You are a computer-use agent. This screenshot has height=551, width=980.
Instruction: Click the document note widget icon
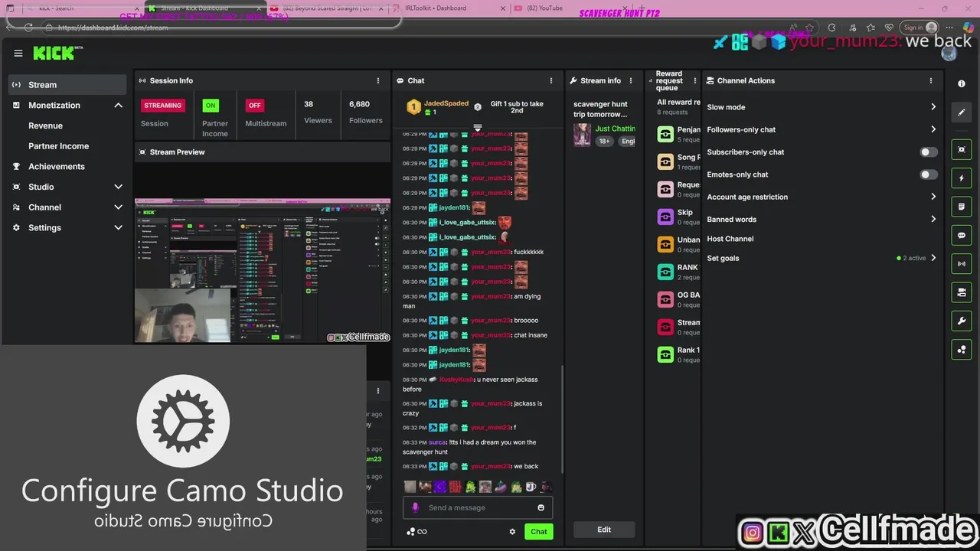pyautogui.click(x=962, y=207)
